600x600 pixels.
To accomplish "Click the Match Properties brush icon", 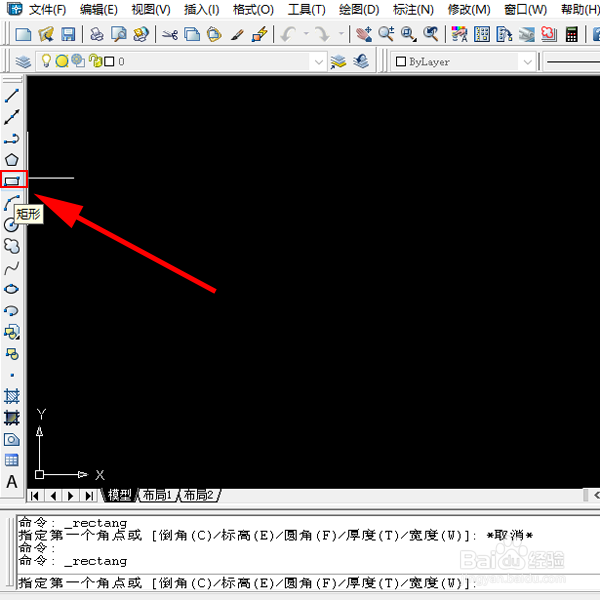I will pyautogui.click(x=237, y=34).
